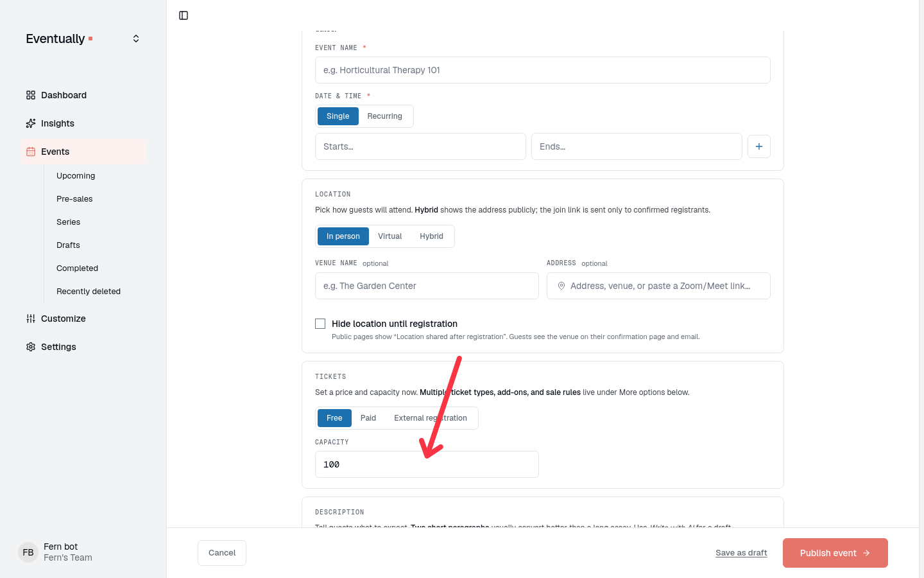The width and height of the screenshot is (924, 578).
Task: Open Series in sidebar
Action: 68,222
